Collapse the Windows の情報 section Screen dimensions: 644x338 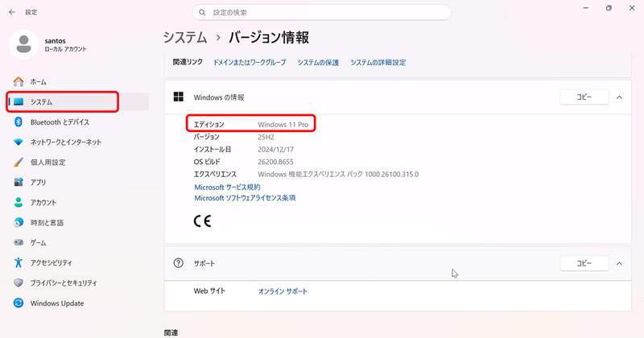click(x=619, y=97)
